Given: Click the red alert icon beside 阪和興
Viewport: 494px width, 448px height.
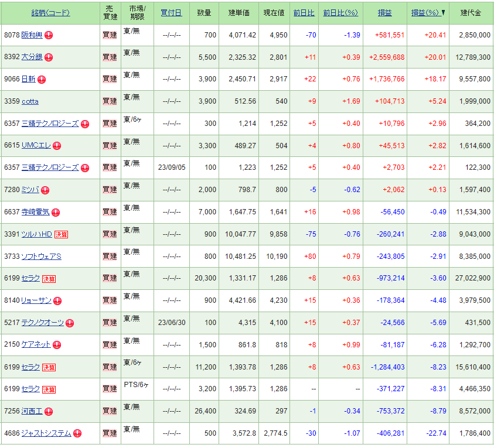Looking at the screenshot, I should pos(49,35).
